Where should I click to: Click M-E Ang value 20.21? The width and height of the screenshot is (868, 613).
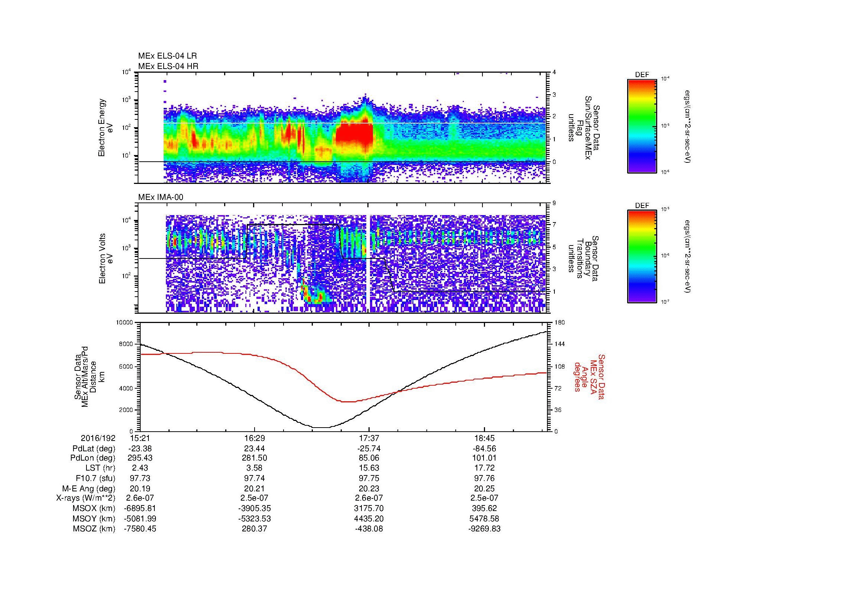tap(255, 489)
